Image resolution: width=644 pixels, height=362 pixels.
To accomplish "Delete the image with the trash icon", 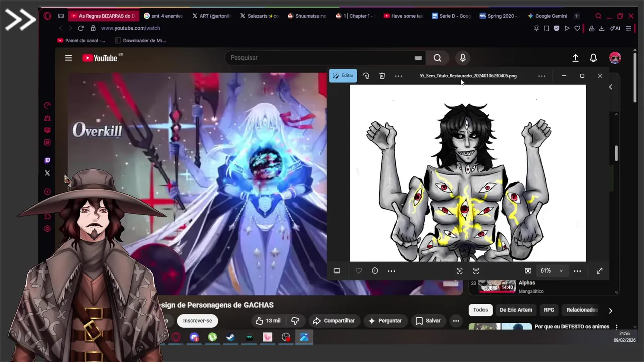I will click(x=382, y=76).
